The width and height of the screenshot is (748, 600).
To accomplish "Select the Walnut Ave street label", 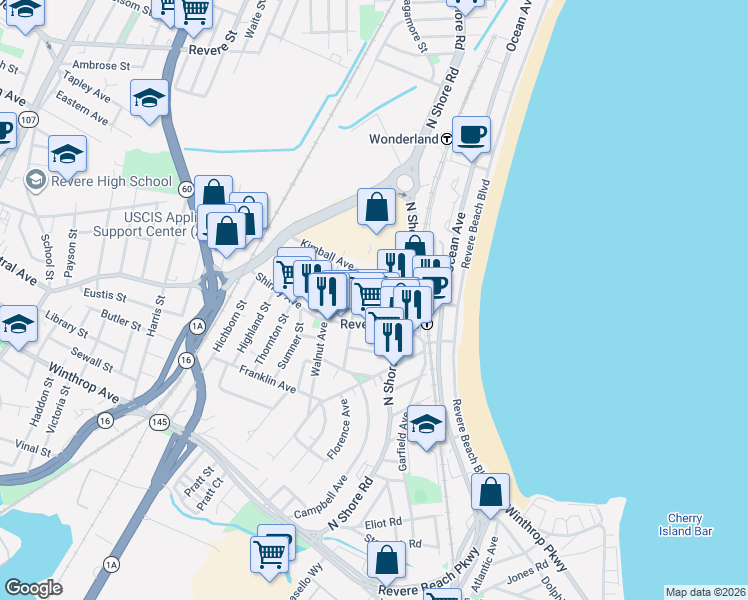I will tap(319, 349).
